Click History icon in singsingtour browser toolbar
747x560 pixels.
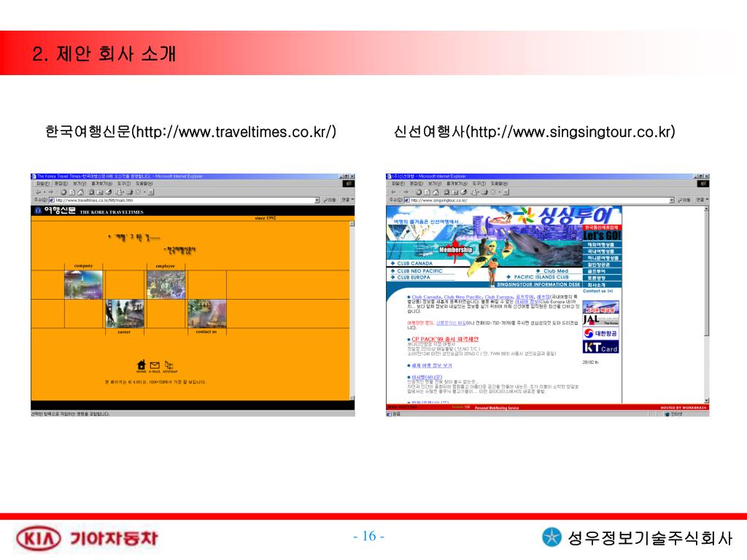tap(464, 192)
